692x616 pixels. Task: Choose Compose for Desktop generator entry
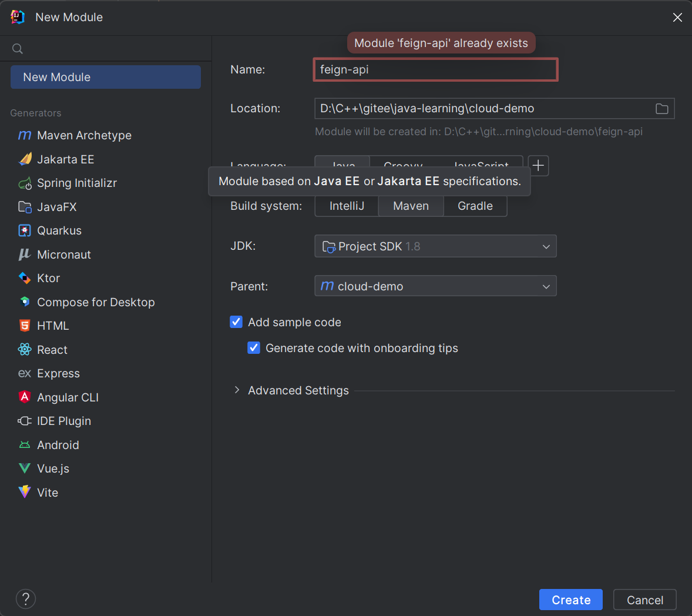point(106,302)
